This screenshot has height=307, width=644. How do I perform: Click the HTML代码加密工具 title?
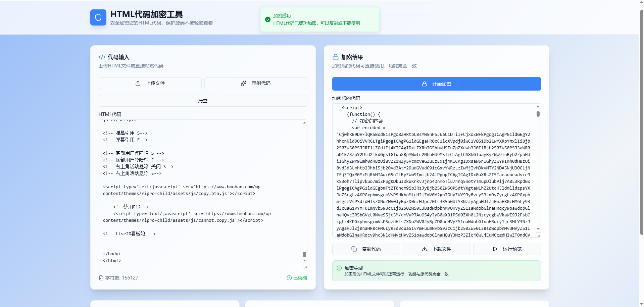tap(147, 14)
